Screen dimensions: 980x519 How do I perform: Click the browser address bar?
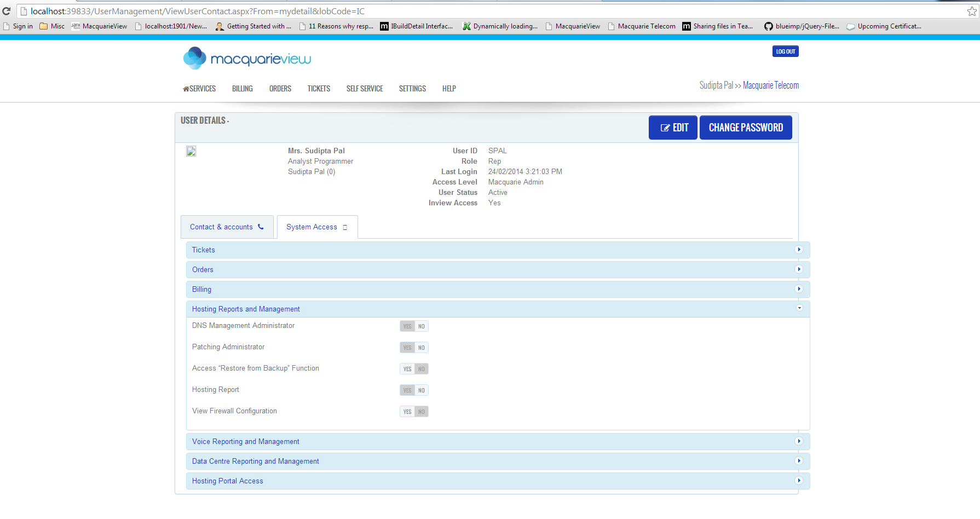(x=493, y=11)
